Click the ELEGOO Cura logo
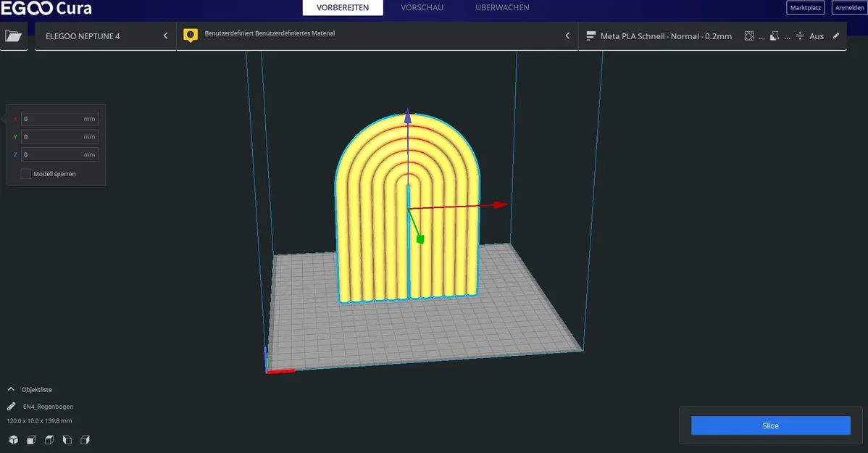868x453 pixels. pos(46,8)
